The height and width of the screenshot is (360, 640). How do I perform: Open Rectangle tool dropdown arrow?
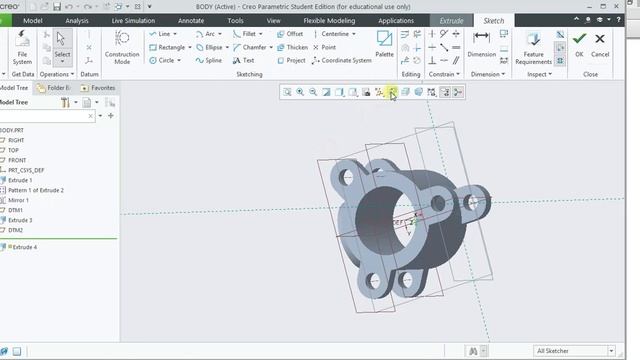(x=190, y=47)
